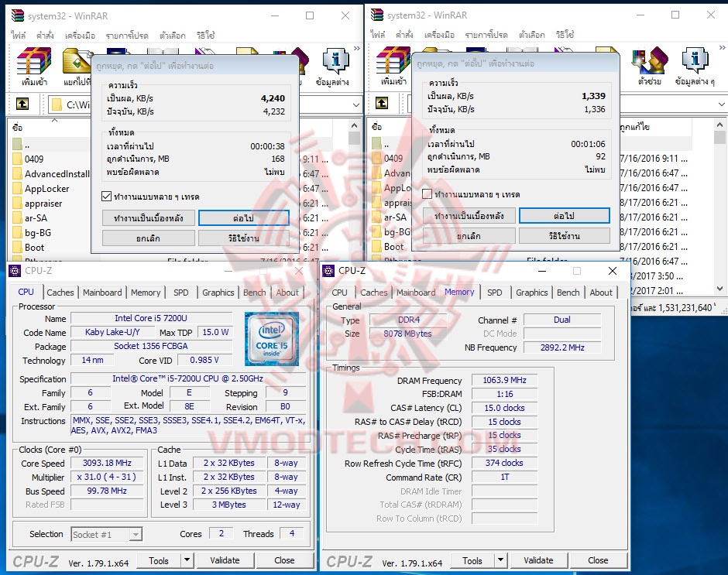Image resolution: width=728 pixels, height=575 pixels.
Task: Click scroll-up arrow in left WinRAR file list
Action: click(x=354, y=126)
